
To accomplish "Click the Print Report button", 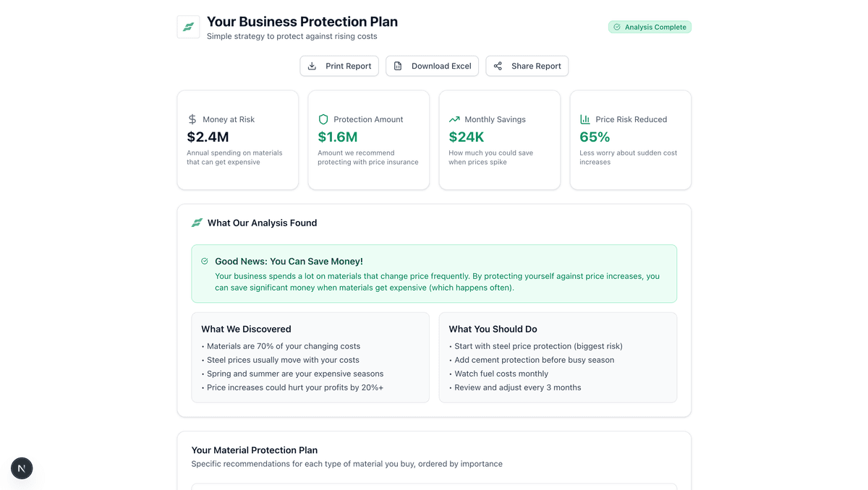I will click(339, 66).
